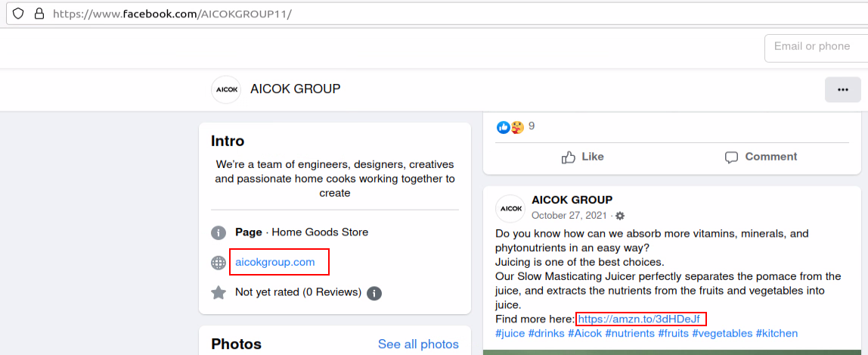
Task: Open the October 27, 2021 post date
Action: click(571, 216)
